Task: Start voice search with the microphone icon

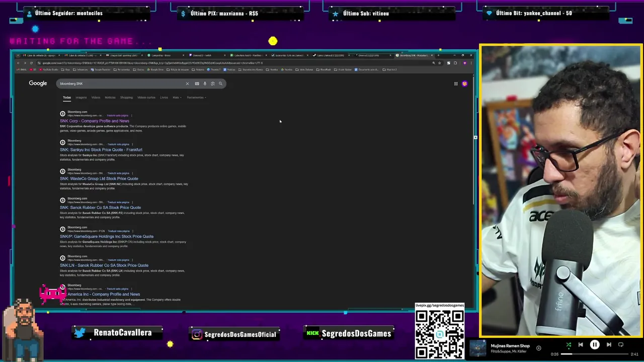Action: point(205,83)
